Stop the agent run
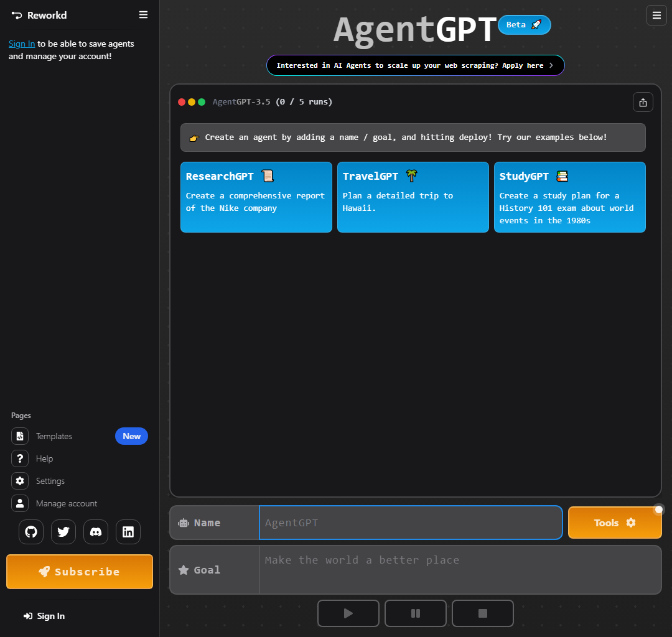The height and width of the screenshot is (637, 672). [483, 613]
